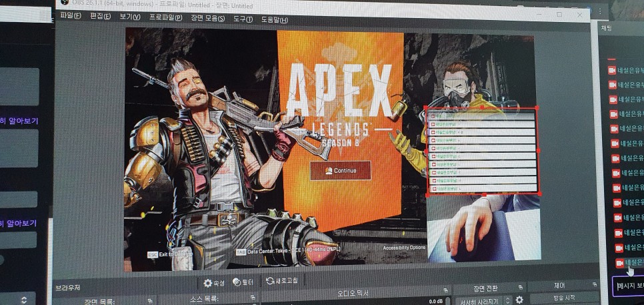Click Continue button in the game preview
The height and width of the screenshot is (305, 644).
[341, 171]
